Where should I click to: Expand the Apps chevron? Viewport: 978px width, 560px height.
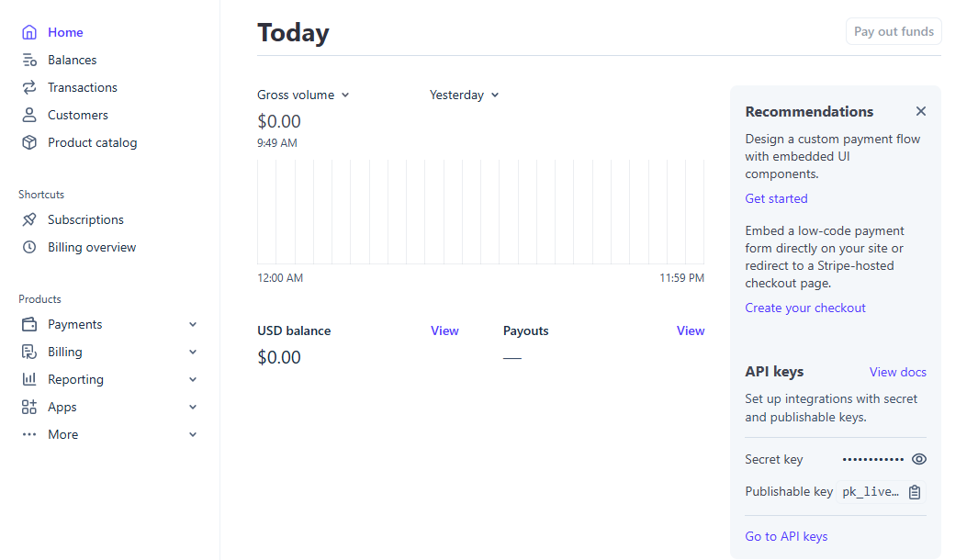[x=193, y=407]
